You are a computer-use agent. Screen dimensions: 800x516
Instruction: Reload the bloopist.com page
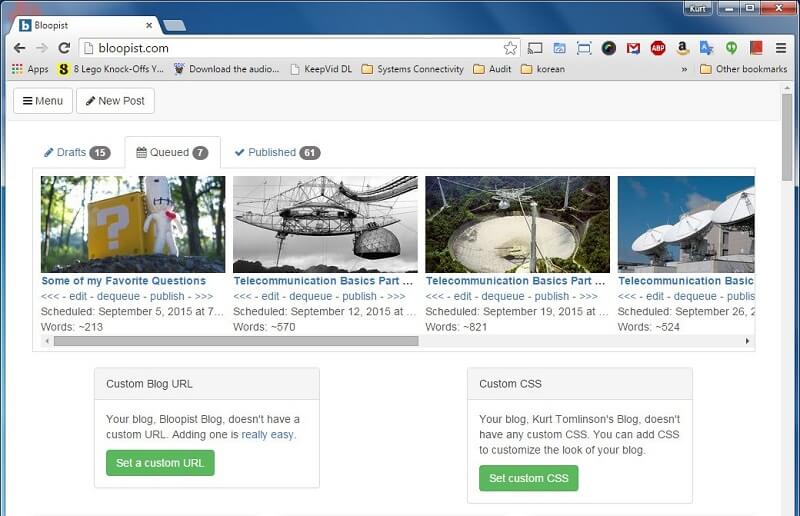[64, 48]
